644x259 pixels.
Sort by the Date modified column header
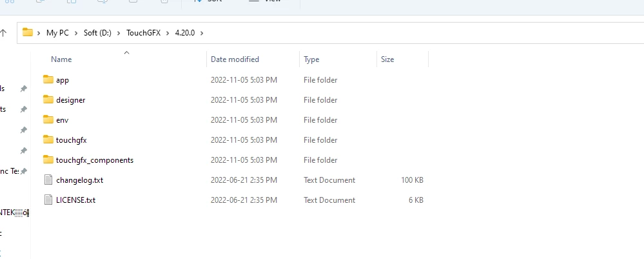coord(235,59)
